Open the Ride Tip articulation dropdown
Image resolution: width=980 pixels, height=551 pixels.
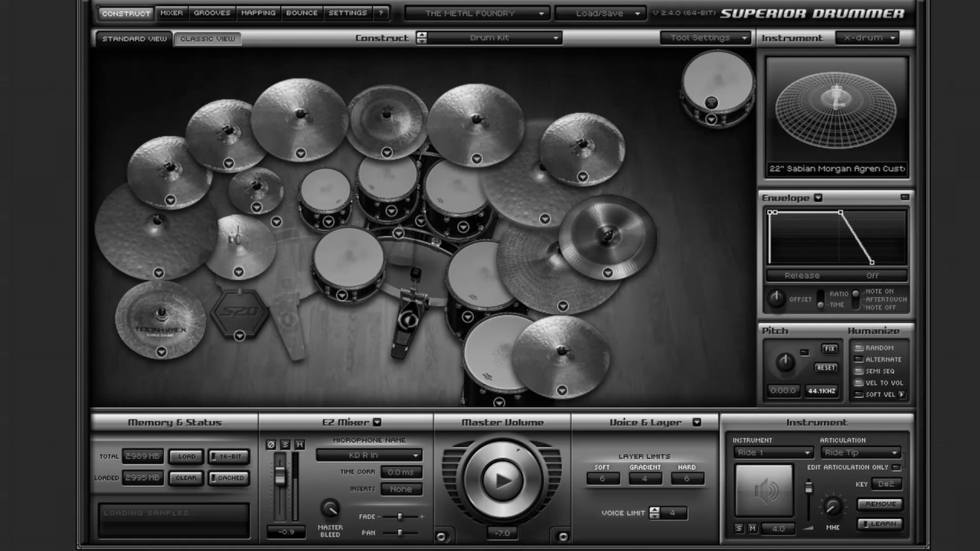[861, 452]
